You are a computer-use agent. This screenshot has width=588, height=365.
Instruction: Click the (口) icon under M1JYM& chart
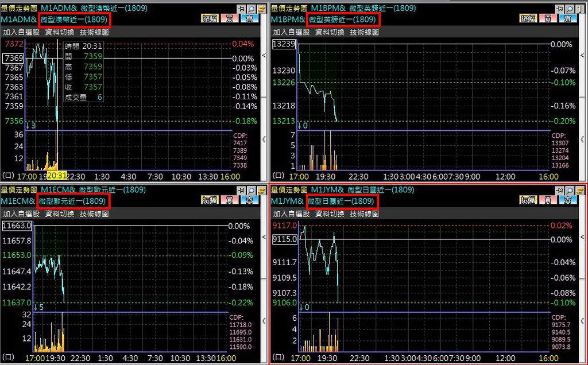278,357
